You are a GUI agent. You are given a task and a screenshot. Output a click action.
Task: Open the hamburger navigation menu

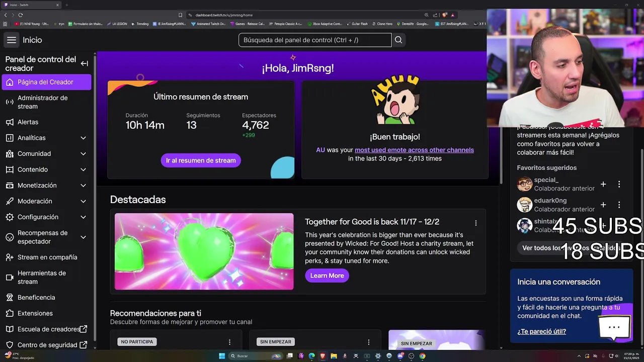[x=12, y=40]
